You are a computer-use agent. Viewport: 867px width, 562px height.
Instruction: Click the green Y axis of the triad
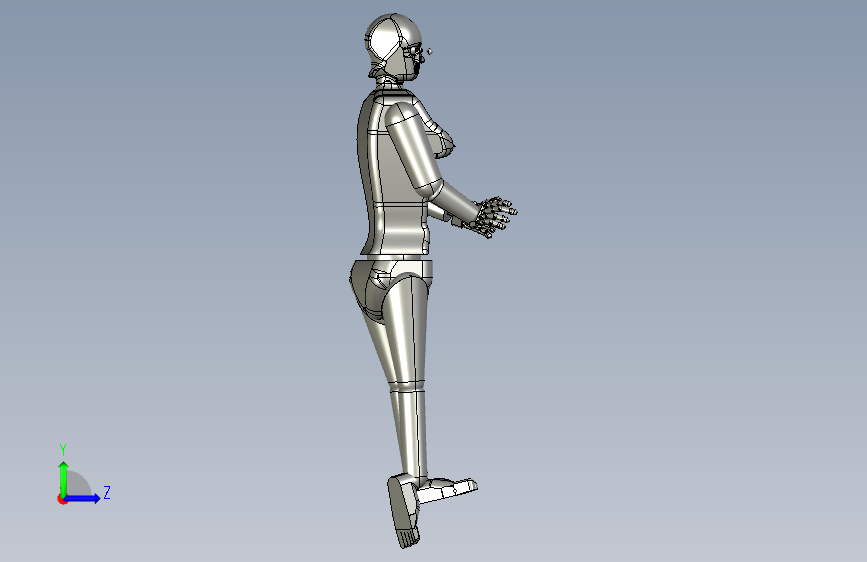64,479
